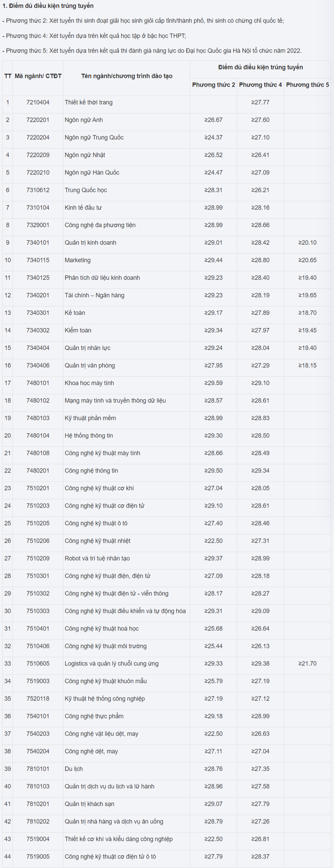Select 'Công nghệ kỹ thuật cơ điện tử ô tô'

point(110,857)
